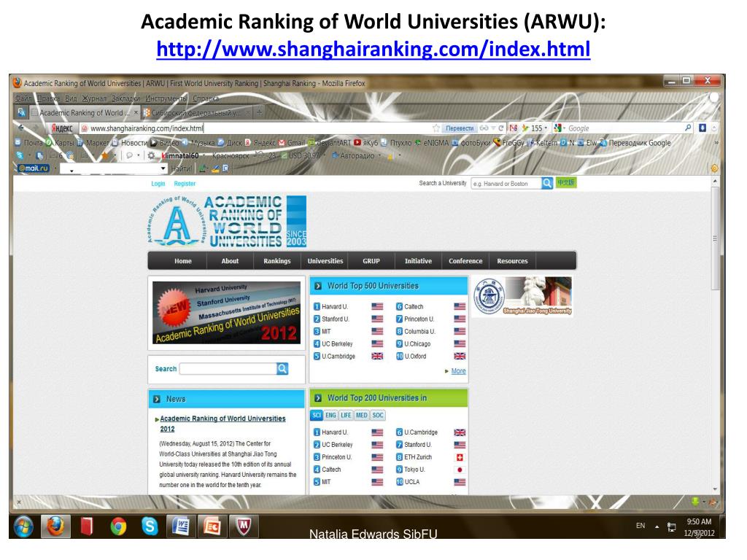Open the Rankings navigation item
The width and height of the screenshot is (747, 560).
[276, 261]
